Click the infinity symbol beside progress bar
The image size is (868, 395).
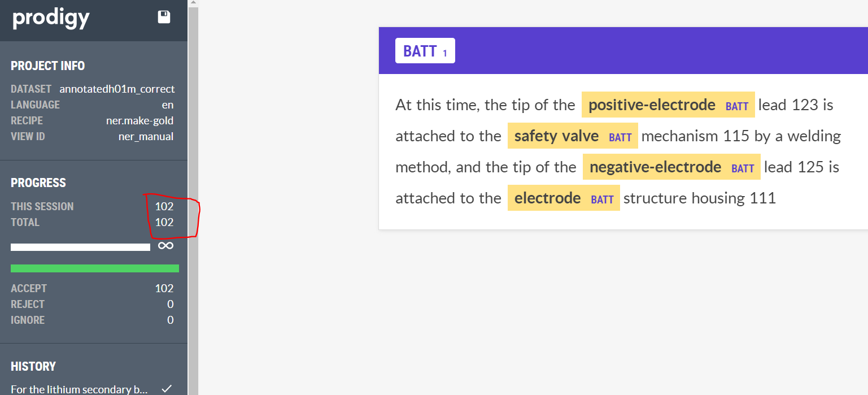click(165, 246)
